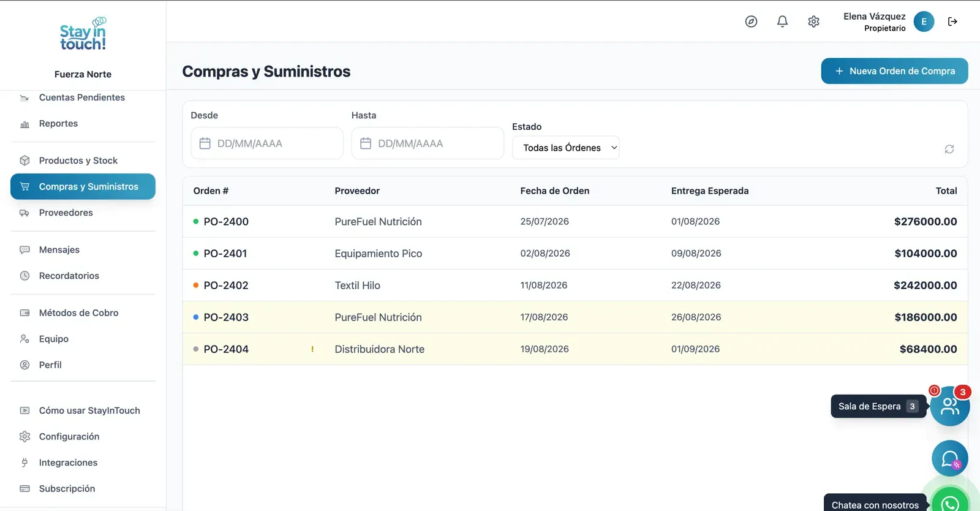Image resolution: width=980 pixels, height=511 pixels.
Task: Click the warning mark on PO-2404
Action: (x=312, y=349)
